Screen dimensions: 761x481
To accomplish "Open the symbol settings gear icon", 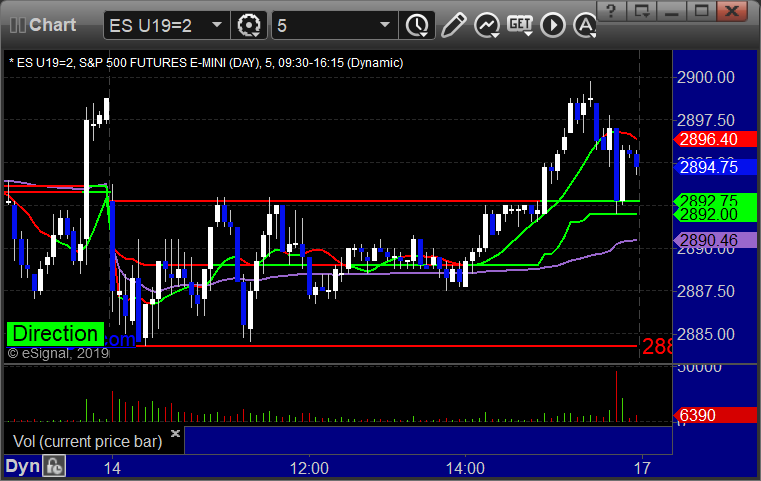I will point(249,25).
